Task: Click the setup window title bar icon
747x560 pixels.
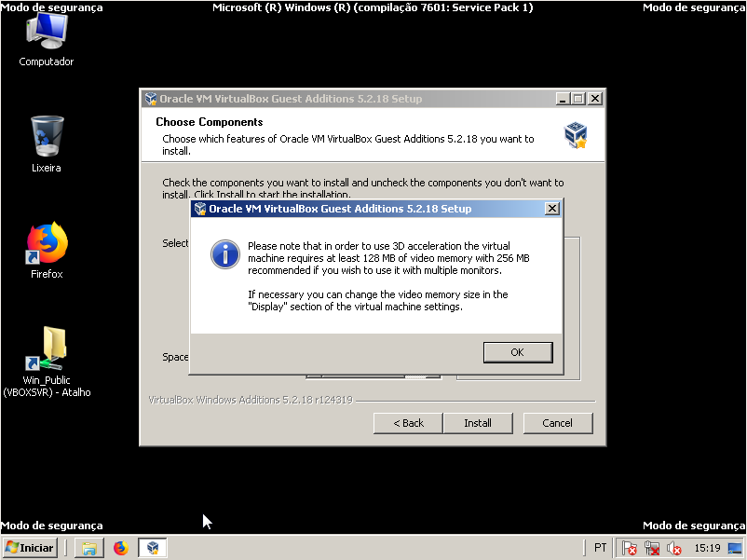Action: (x=151, y=99)
